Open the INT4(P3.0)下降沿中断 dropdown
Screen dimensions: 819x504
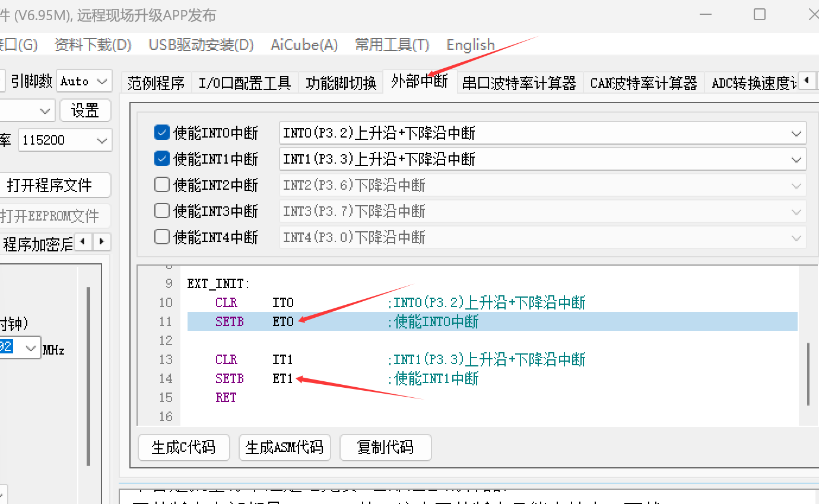pos(542,238)
